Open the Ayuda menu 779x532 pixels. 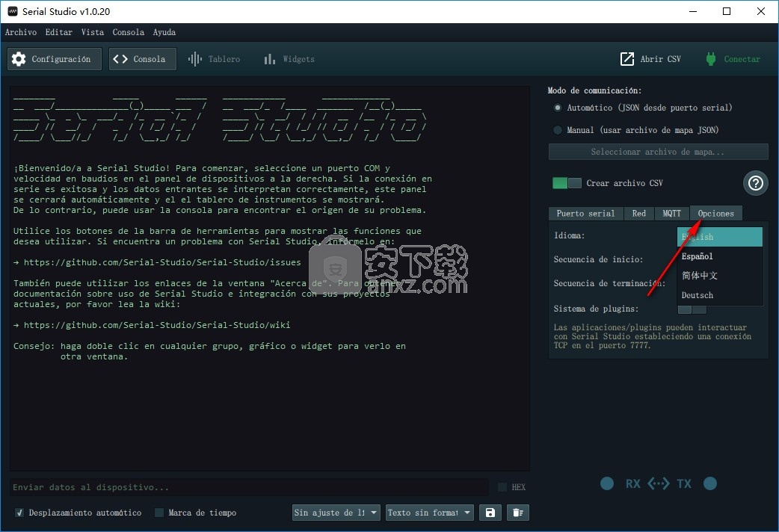(x=164, y=32)
